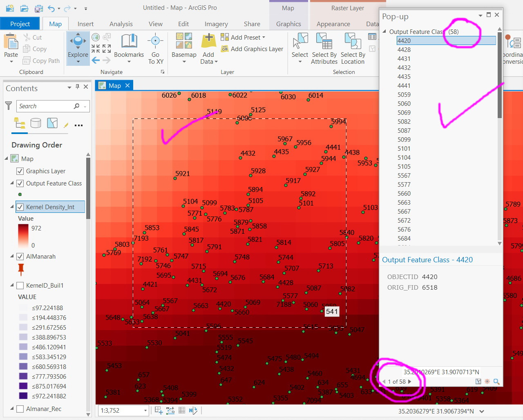
Task: Open the Contents pane options menu arrow
Action: [69, 87]
